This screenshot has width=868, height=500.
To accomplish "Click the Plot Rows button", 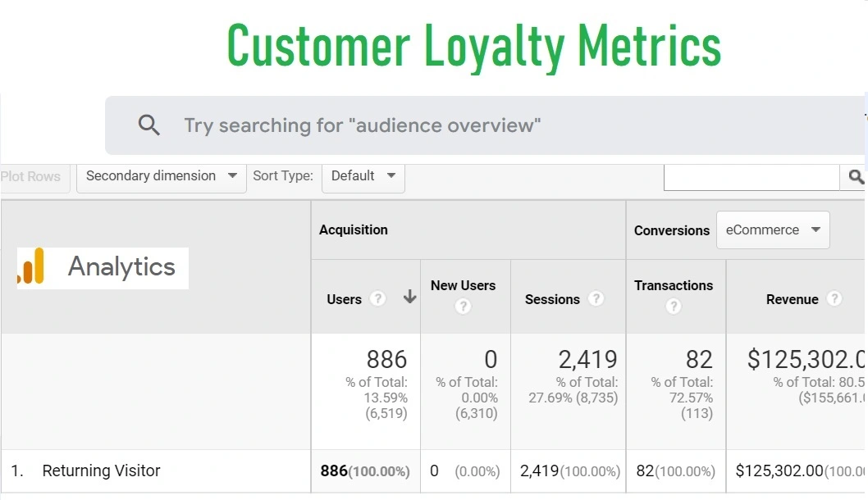I will pos(30,176).
